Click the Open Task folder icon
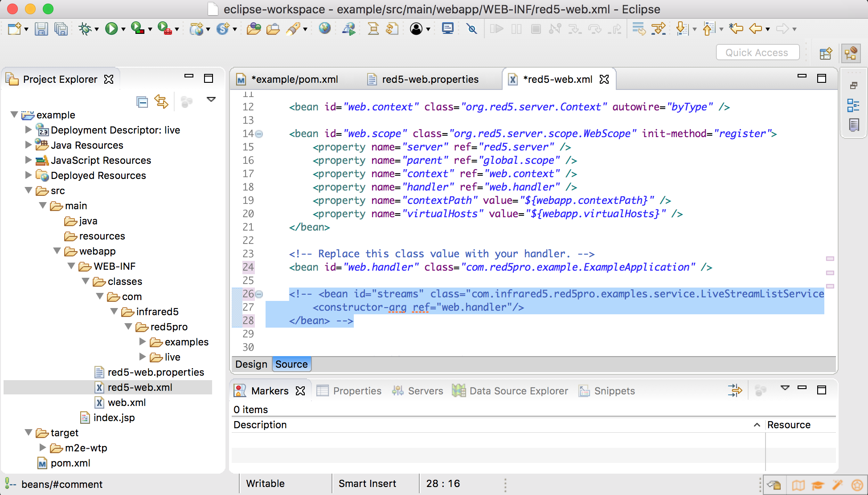868x495 pixels. point(273,29)
